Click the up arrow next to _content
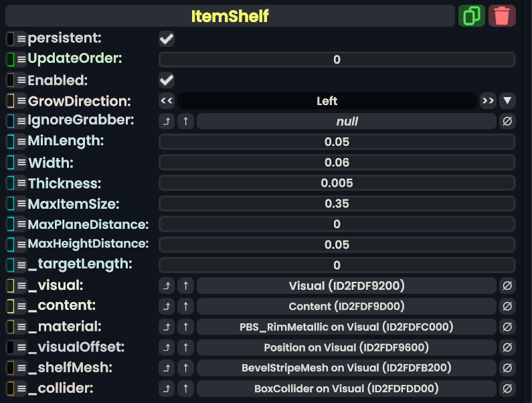This screenshot has width=532, height=403. click(x=186, y=307)
